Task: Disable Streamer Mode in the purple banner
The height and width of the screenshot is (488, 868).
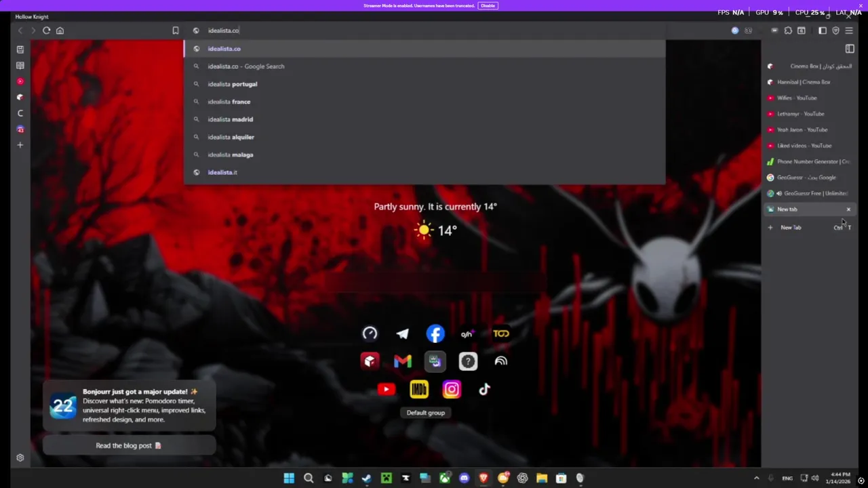Action: [x=488, y=5]
